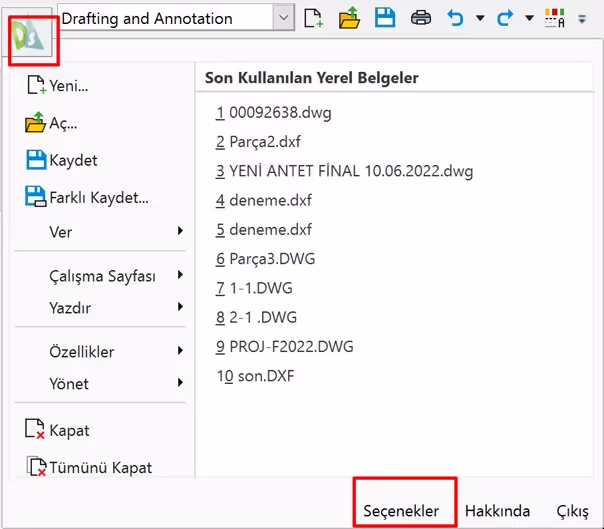Screen dimensions: 604x529
Task: Click the Hakkında button
Action: tap(497, 511)
